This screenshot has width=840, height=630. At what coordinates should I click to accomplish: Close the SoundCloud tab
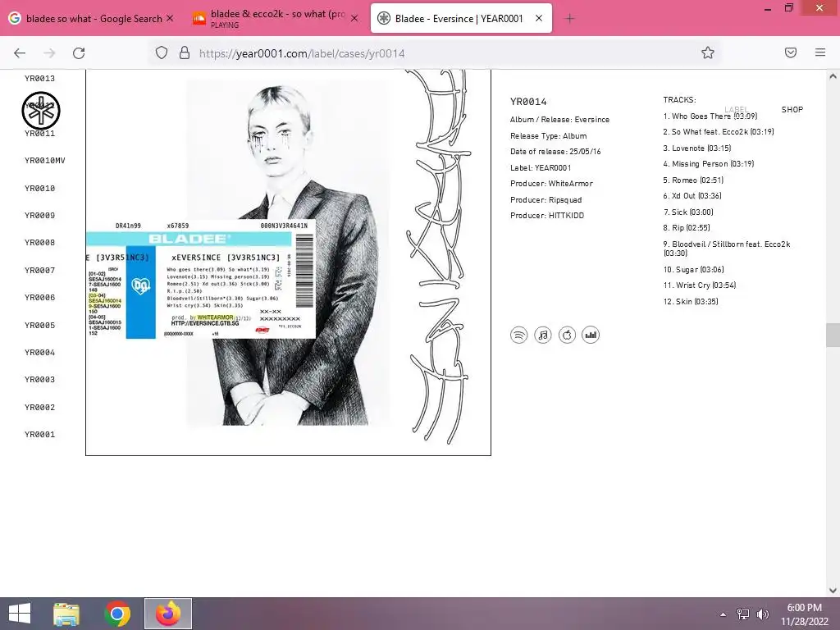(x=354, y=18)
